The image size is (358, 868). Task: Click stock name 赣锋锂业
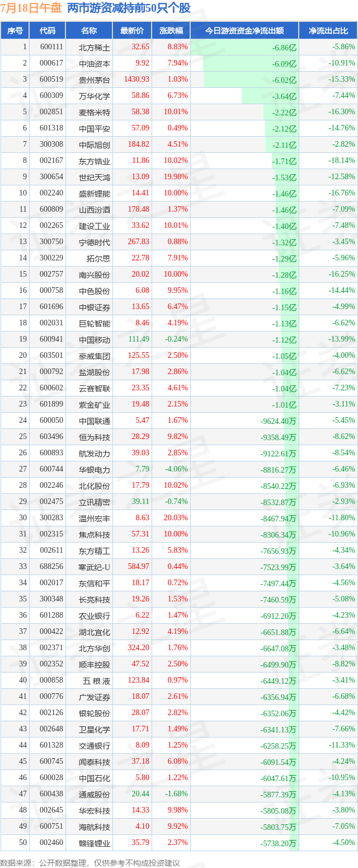tap(95, 843)
